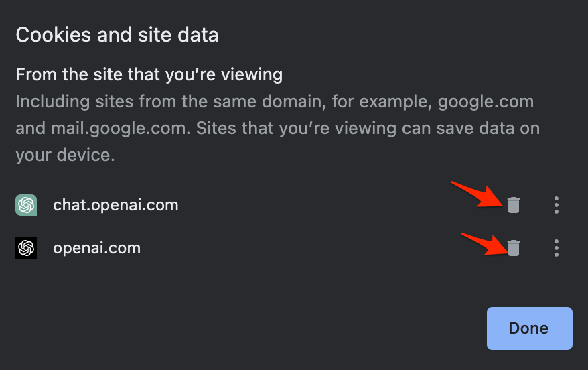Open three-dot menu for openai.com
Screen dimensions: 588x370
point(556,248)
